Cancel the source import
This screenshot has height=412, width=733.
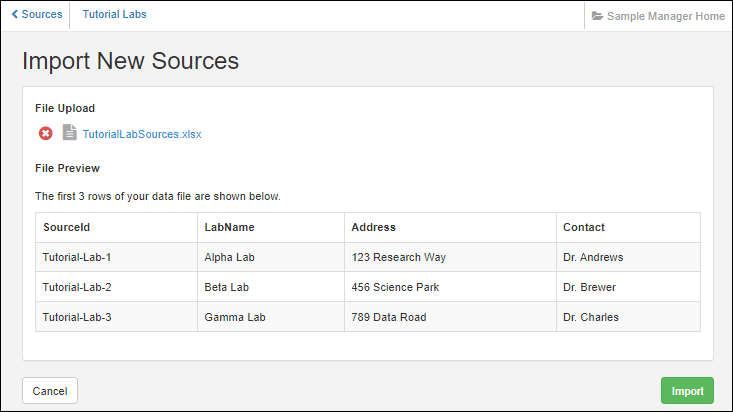50,391
